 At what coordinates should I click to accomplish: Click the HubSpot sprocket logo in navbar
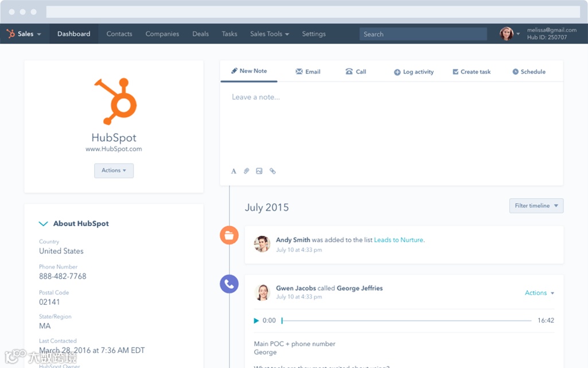click(10, 34)
